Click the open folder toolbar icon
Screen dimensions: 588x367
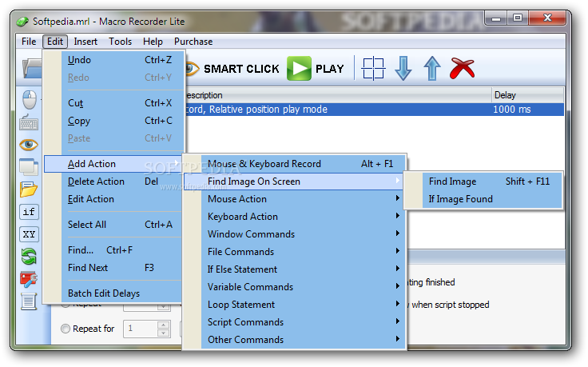click(x=32, y=68)
